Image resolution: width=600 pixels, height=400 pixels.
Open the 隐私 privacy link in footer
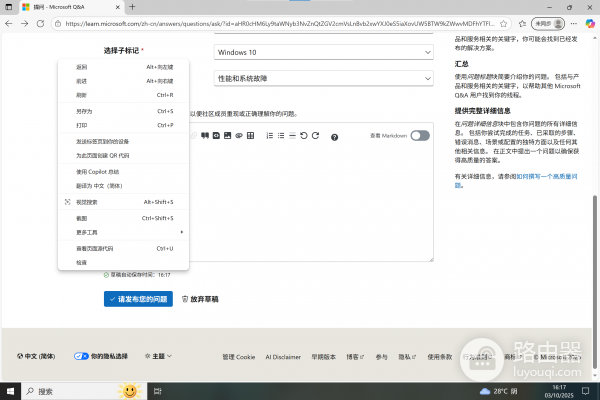click(407, 357)
